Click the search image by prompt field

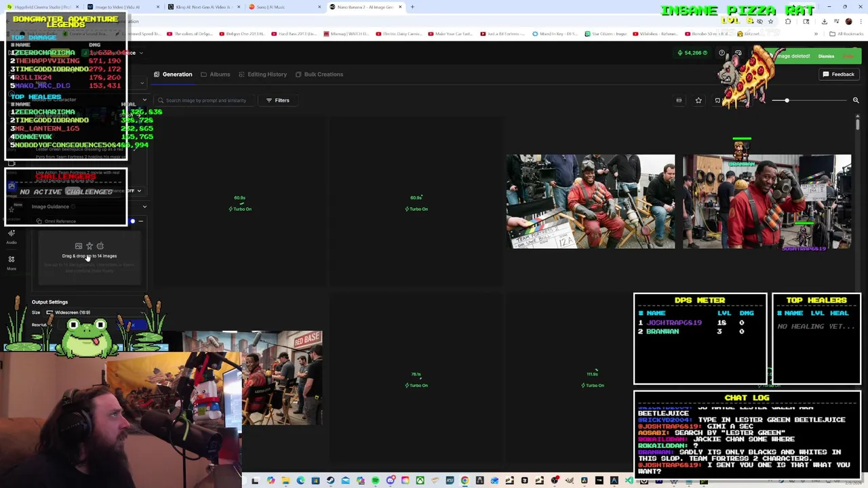click(x=207, y=100)
